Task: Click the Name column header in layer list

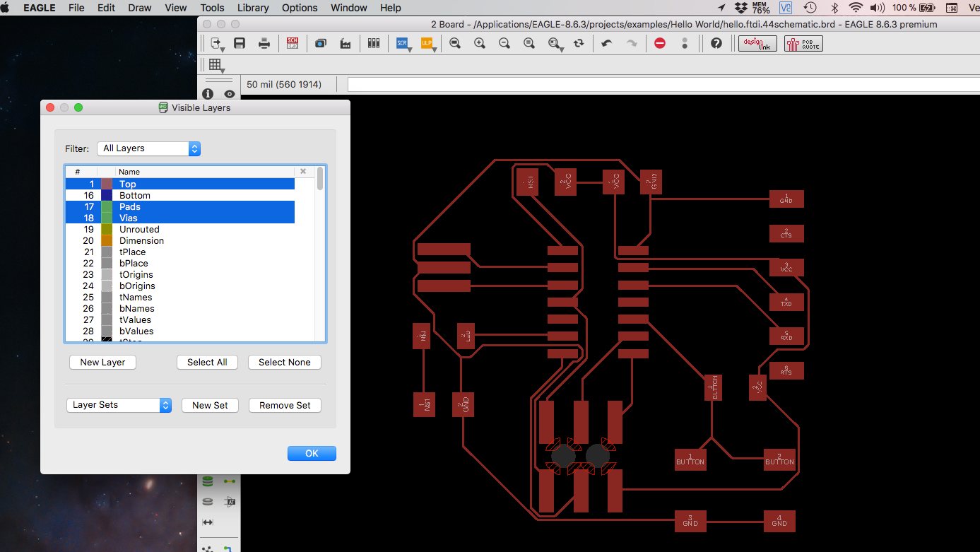Action: point(205,172)
